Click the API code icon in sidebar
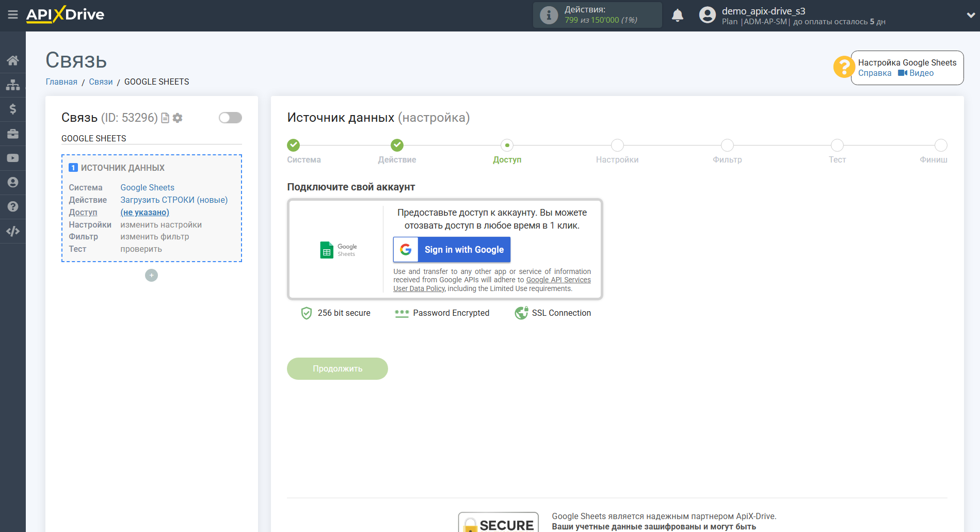This screenshot has width=980, height=532. [x=13, y=231]
